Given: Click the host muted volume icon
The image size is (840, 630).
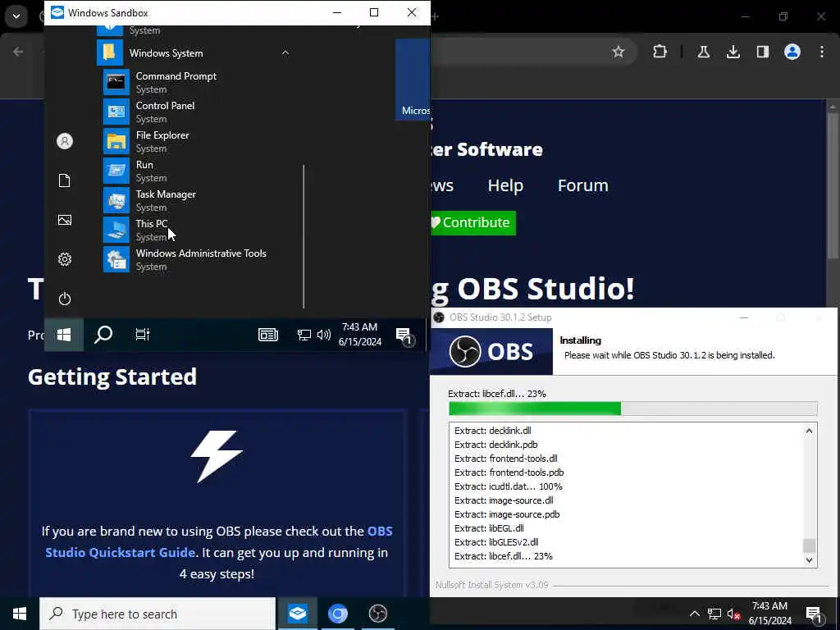Looking at the screenshot, I should point(733,614).
